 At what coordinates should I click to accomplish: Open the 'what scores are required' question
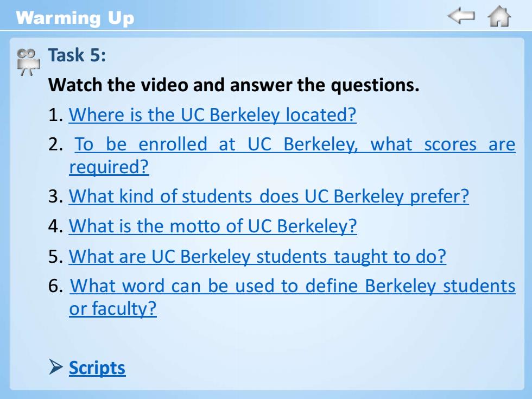tap(293, 155)
